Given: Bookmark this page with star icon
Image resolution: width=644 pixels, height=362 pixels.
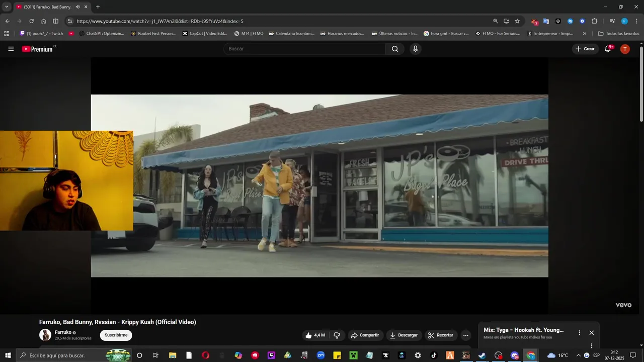Looking at the screenshot, I should (x=517, y=21).
